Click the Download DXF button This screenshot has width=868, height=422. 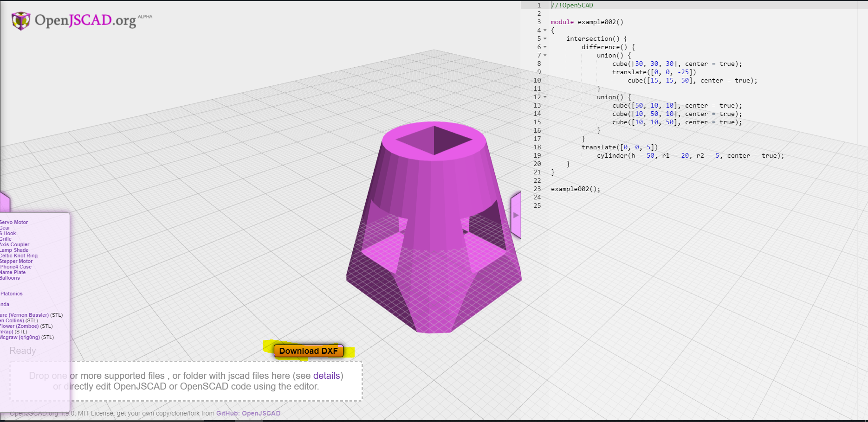308,351
